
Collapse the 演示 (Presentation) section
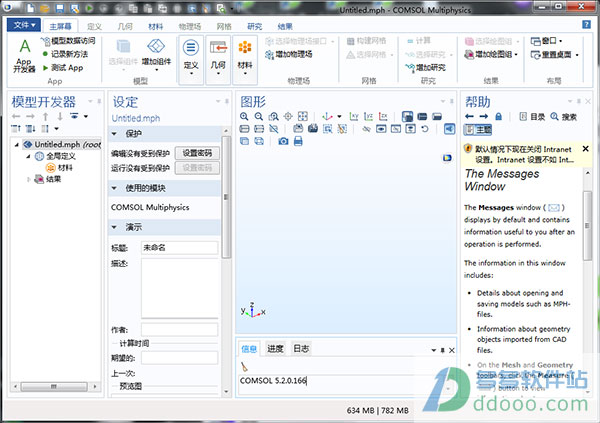114,227
